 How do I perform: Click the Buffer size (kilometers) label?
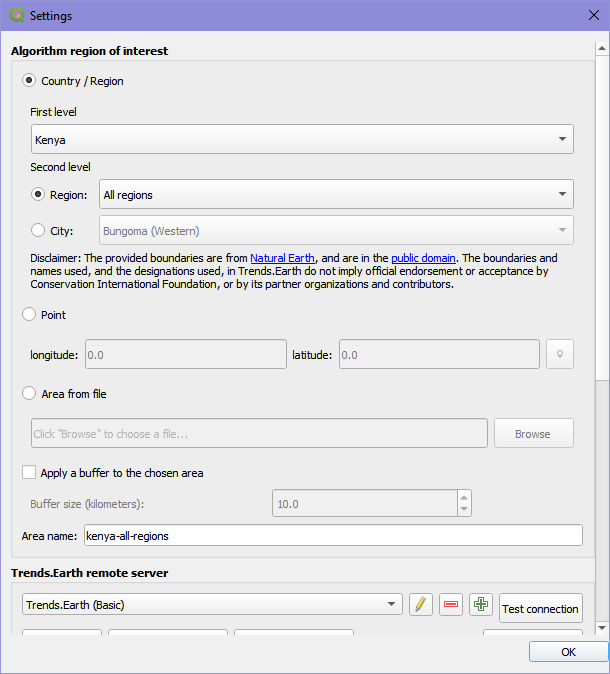(87, 503)
